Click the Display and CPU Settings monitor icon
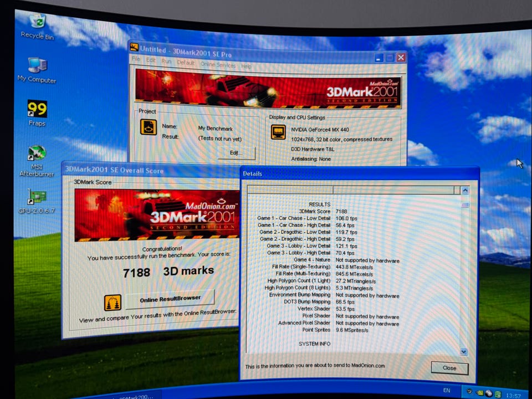The width and height of the screenshot is (532, 399). click(278, 132)
